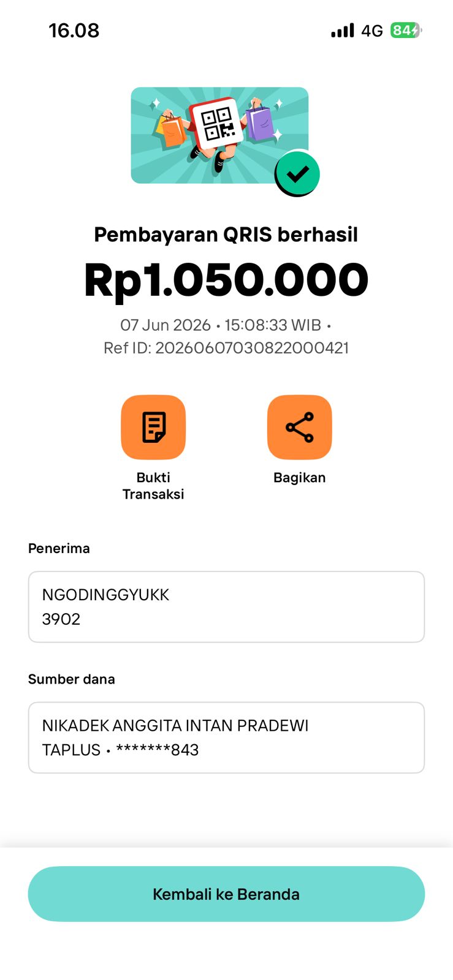Tap the Penerima section label

(x=59, y=548)
